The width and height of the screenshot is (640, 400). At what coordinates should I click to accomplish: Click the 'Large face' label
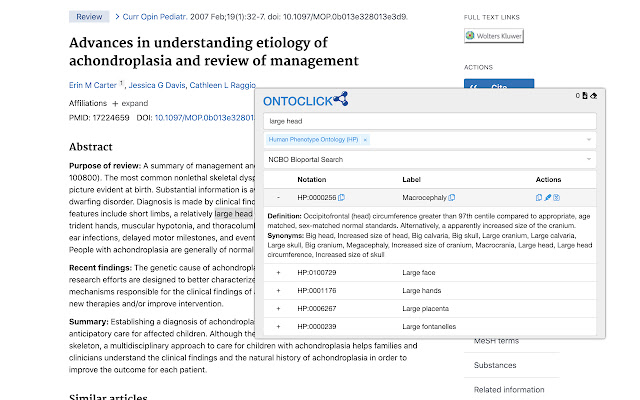(x=418, y=273)
